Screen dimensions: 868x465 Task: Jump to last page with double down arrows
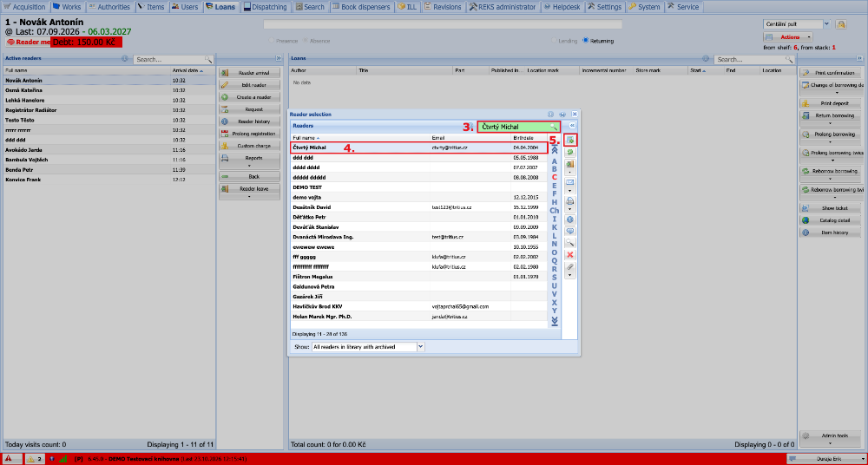(x=554, y=320)
